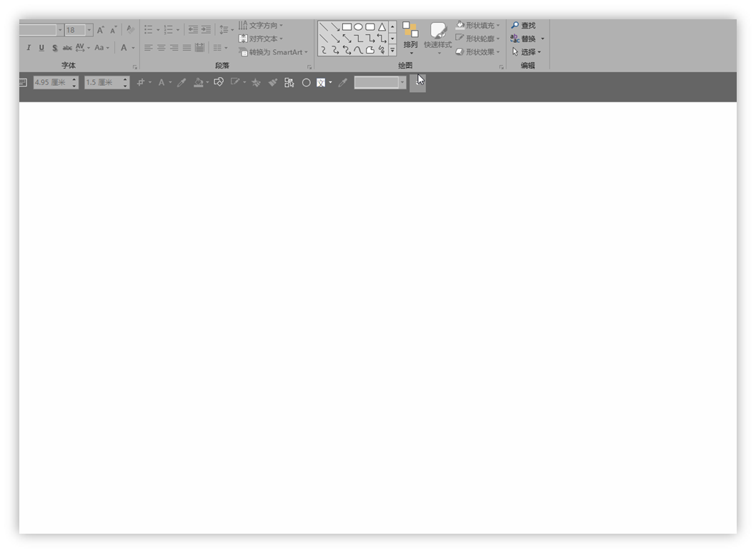756x553 pixels.
Task: Click the font size box showing 18
Action: tap(75, 30)
